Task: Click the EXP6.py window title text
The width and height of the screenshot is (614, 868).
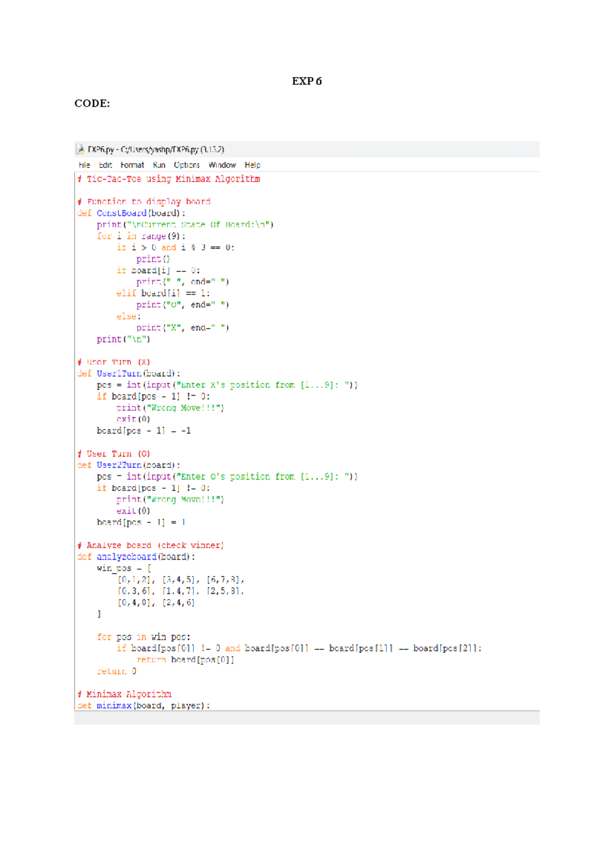Action: point(156,149)
